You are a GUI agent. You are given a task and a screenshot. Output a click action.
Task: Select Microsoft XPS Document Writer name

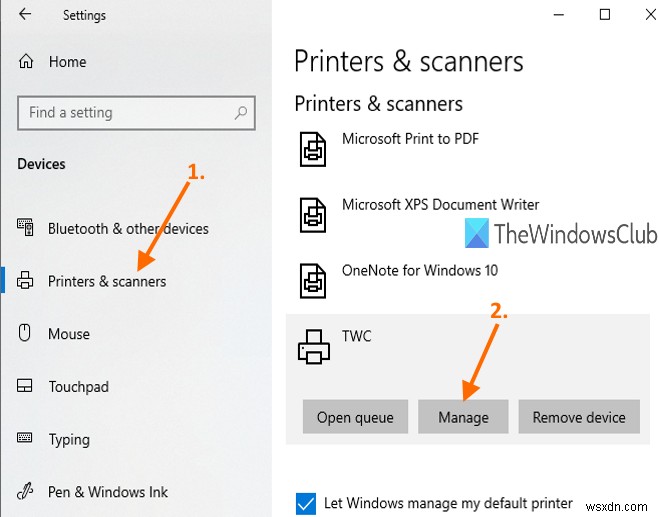coord(440,205)
